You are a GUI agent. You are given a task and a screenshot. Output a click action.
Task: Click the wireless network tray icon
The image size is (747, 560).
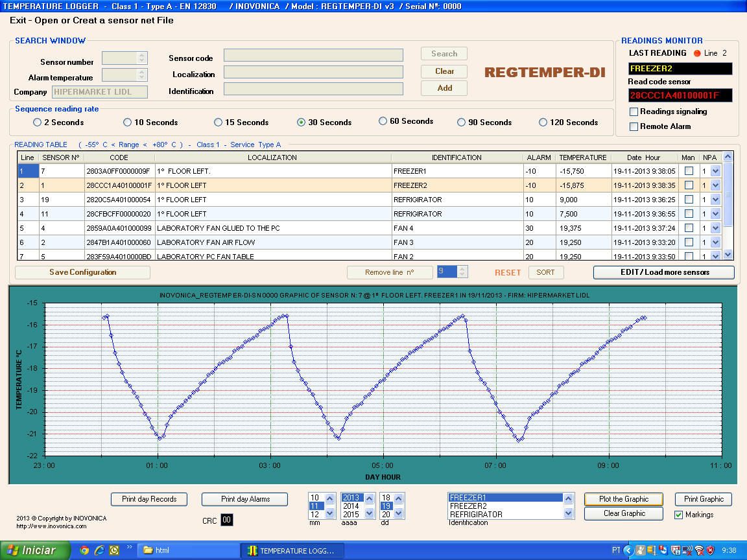pyautogui.click(x=700, y=550)
